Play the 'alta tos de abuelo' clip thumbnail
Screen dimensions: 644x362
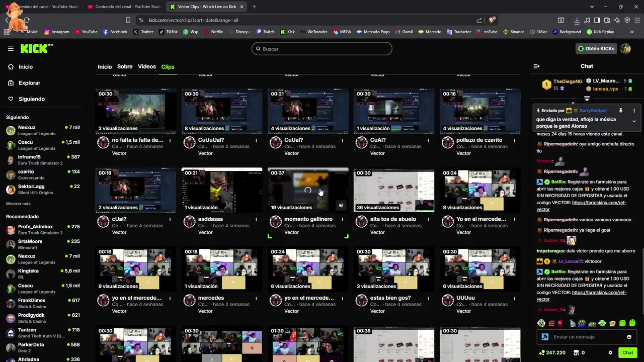click(x=394, y=190)
